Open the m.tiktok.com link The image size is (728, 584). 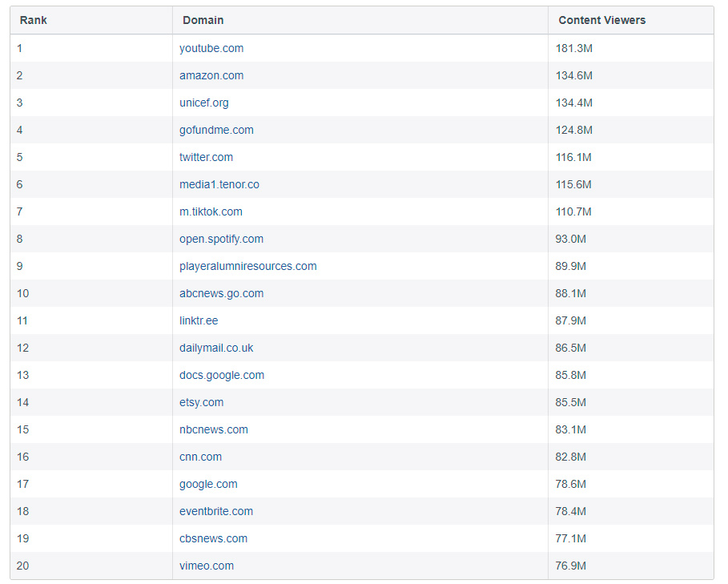(x=211, y=211)
